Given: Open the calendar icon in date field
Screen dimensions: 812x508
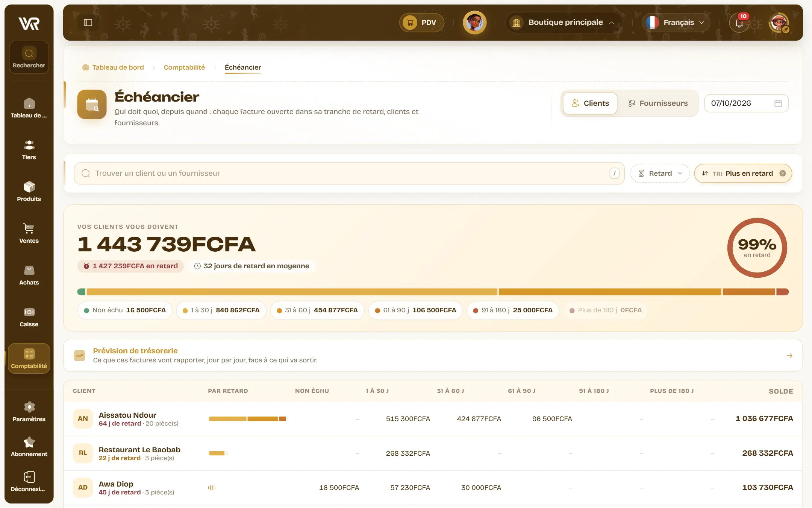Looking at the screenshot, I should [x=778, y=103].
